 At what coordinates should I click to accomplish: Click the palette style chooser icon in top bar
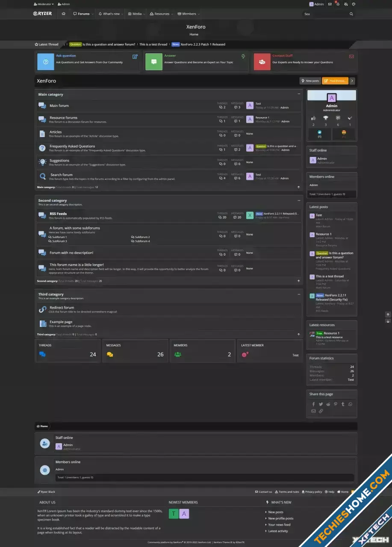point(354,4)
